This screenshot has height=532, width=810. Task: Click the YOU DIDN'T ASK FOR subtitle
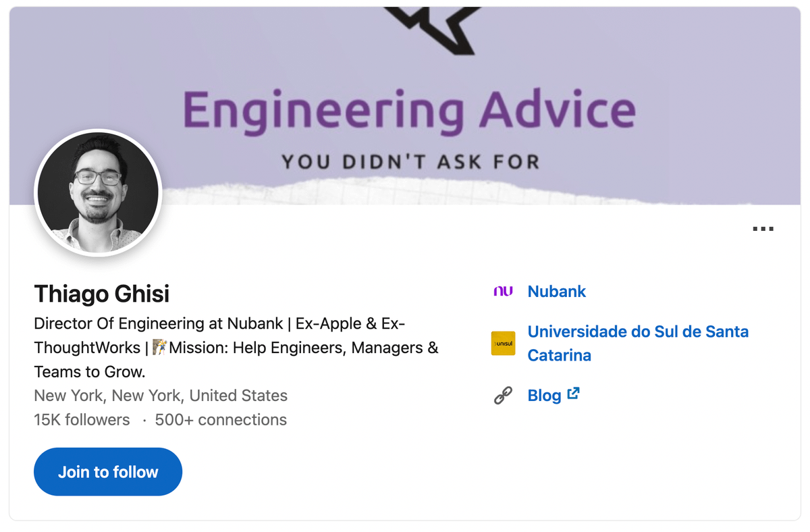410,162
